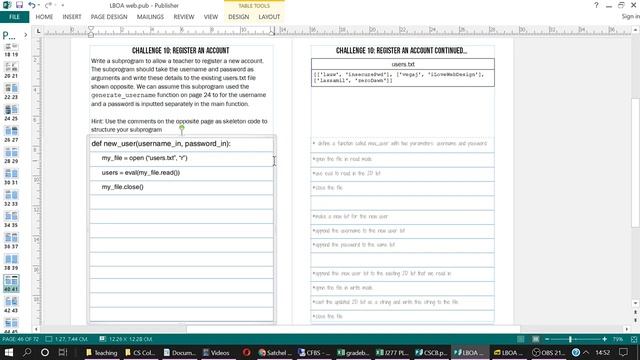Select the pages 30-31 thumbnail
Viewport: 640px width, 360px height.
click(11, 177)
